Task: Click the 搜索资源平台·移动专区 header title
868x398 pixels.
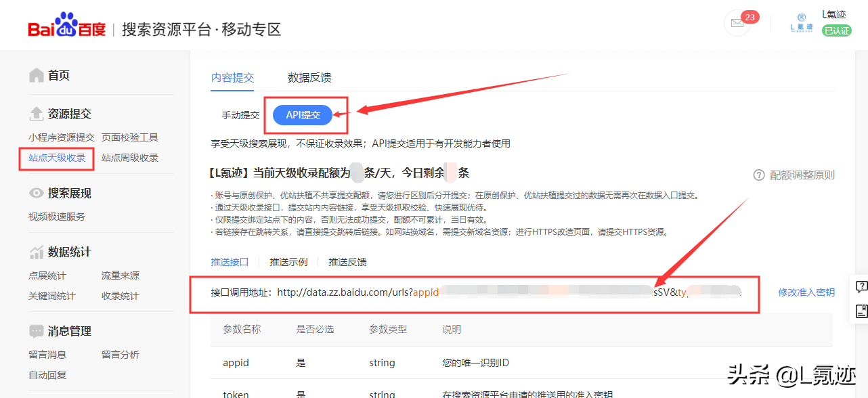Action: click(201, 30)
